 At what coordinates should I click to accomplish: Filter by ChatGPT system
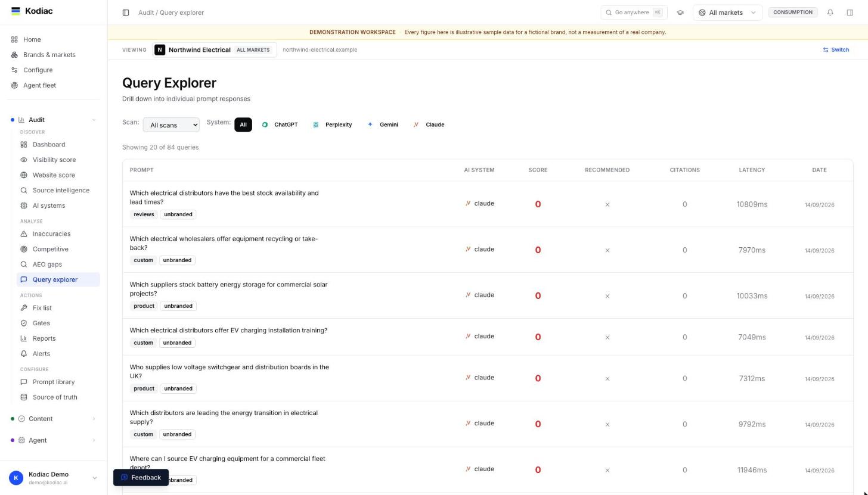point(280,124)
